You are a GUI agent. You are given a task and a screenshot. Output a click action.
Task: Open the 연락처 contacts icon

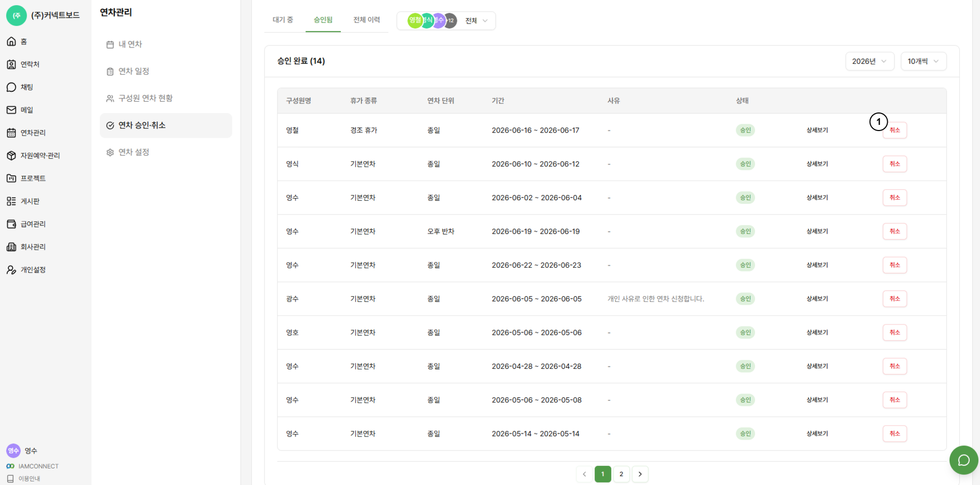[x=11, y=64]
